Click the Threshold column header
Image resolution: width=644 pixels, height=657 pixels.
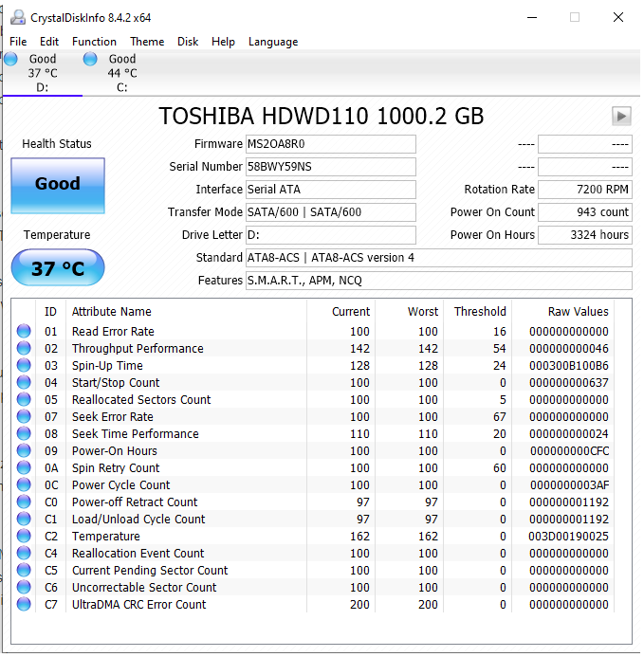pyautogui.click(x=480, y=311)
